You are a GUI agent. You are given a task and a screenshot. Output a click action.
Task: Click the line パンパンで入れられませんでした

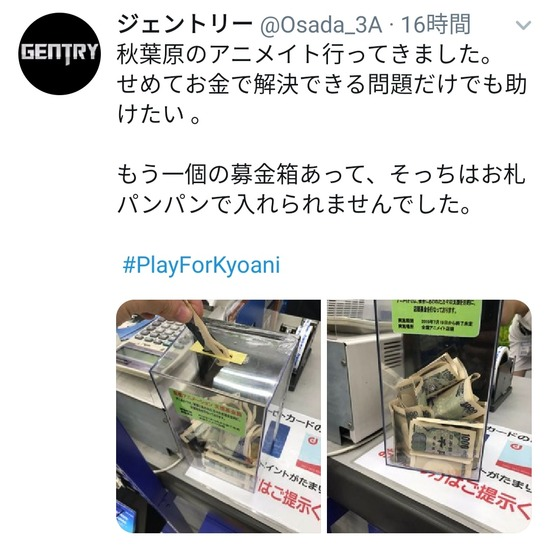(x=294, y=204)
